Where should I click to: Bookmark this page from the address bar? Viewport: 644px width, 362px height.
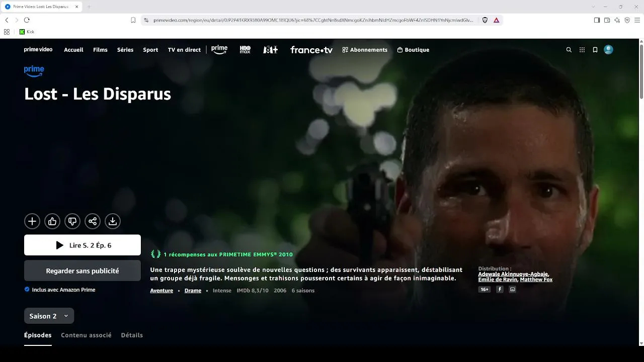[133, 20]
